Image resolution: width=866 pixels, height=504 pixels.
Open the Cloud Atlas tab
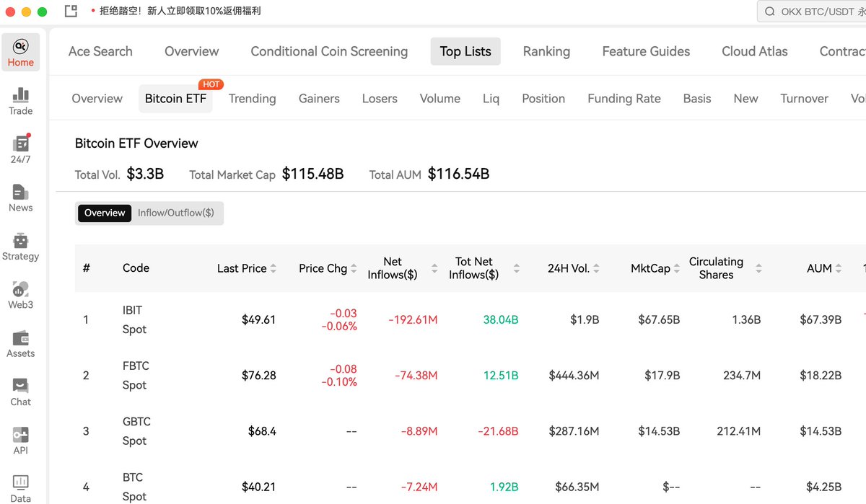click(755, 51)
